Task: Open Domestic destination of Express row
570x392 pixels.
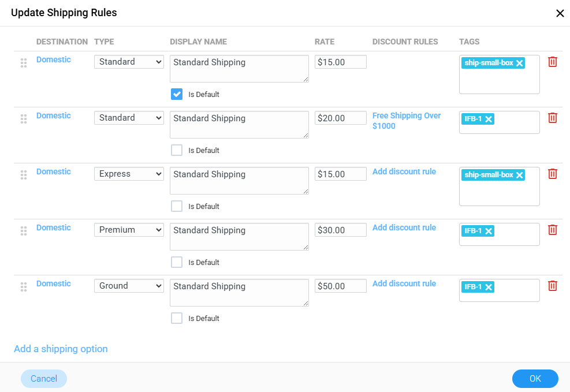Action: point(54,171)
